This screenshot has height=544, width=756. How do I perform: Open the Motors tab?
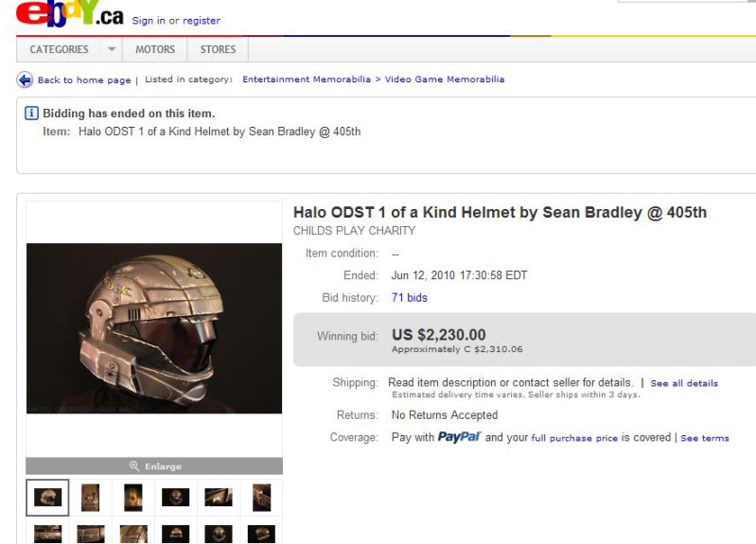pos(155,49)
